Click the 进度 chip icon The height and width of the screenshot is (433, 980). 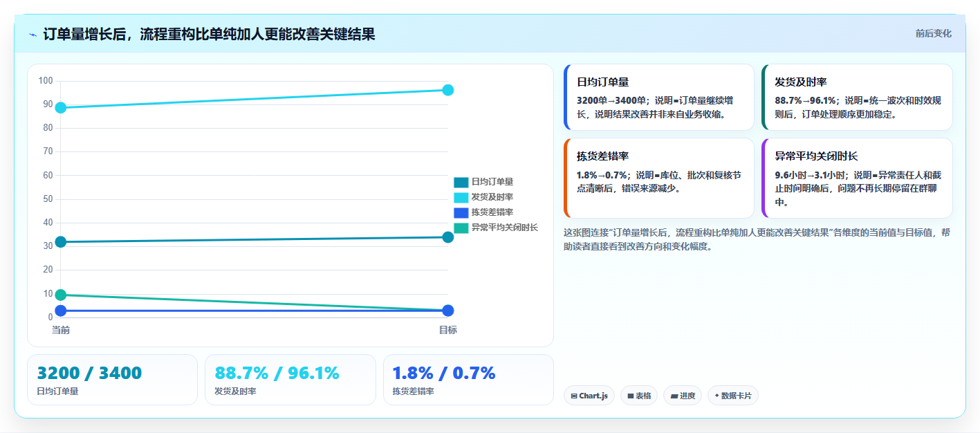pos(674,396)
